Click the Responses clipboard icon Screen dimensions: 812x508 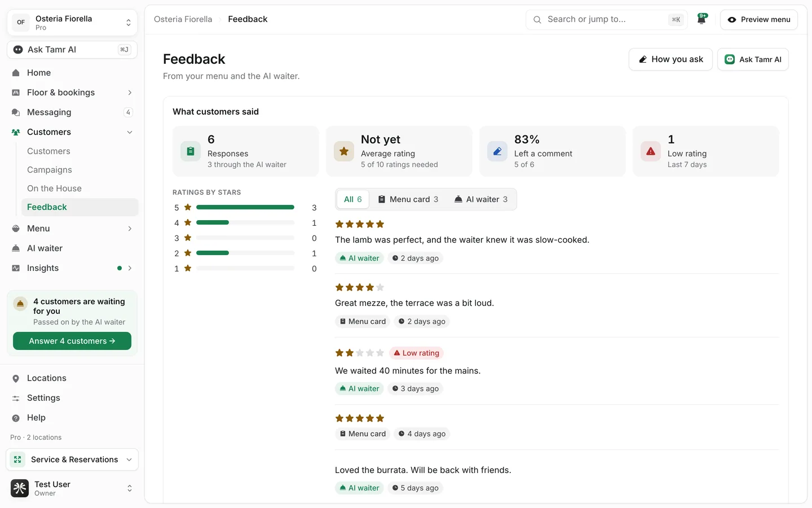[x=191, y=151]
